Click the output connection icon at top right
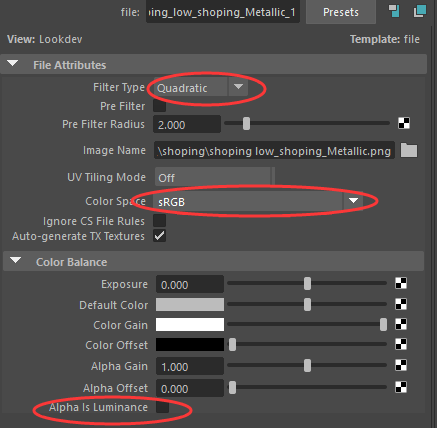 coord(420,11)
